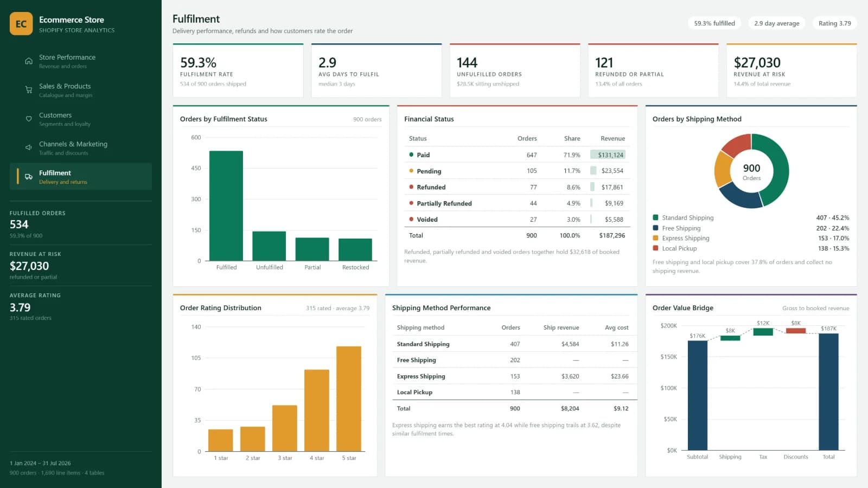This screenshot has width=868, height=488.
Task: Open the Sales & Products page
Action: pyautogui.click(x=81, y=90)
